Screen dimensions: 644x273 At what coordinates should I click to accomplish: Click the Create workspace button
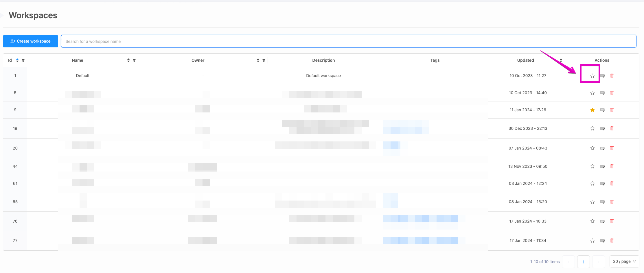[30, 41]
